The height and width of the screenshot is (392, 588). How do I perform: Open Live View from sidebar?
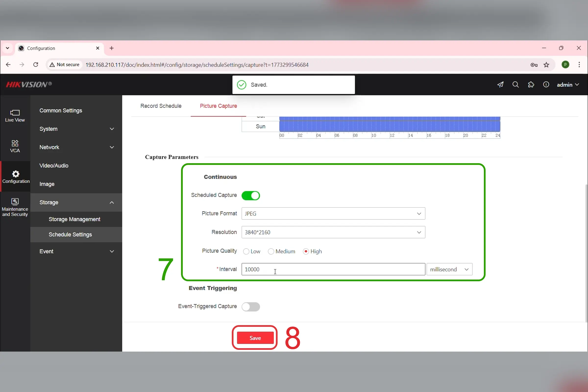point(15,116)
